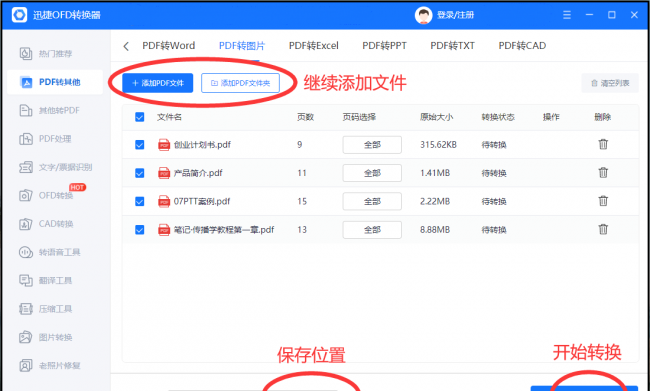The height and width of the screenshot is (391, 650).
Task: Open page selection 全部 for 笔记-传播学教程第一章.pdf
Action: [372, 230]
